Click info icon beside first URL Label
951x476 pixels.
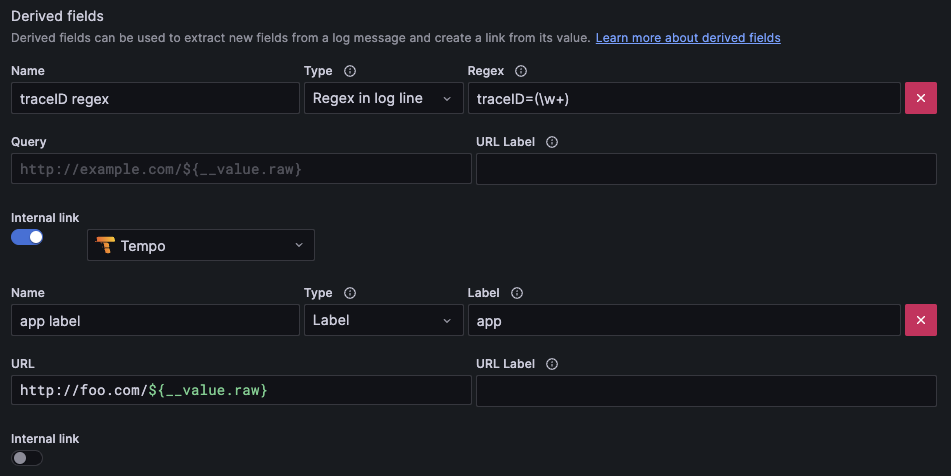(552, 142)
